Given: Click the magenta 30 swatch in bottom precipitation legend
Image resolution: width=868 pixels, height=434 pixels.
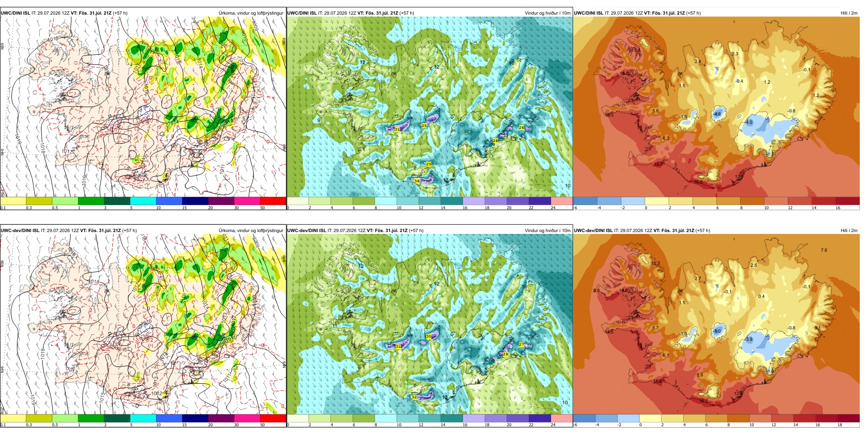Looking at the screenshot, I should click(247, 418).
